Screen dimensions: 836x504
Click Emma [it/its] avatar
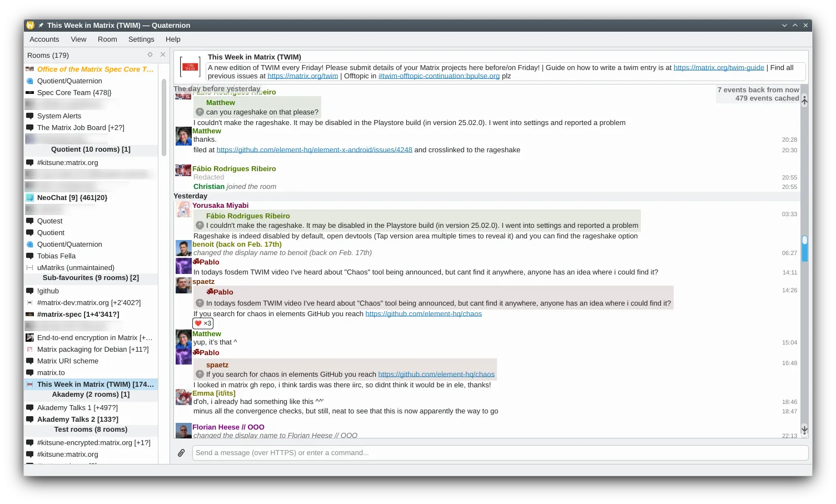[183, 397]
